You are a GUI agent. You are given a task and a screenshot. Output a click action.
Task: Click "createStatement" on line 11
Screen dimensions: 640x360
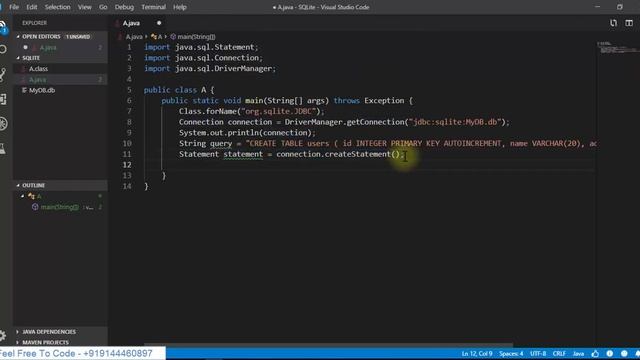(x=358, y=154)
